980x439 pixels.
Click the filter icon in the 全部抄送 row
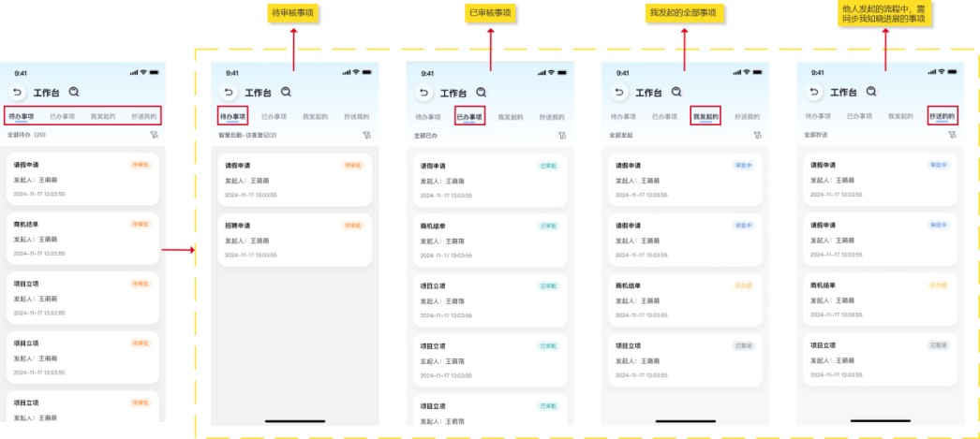pyautogui.click(x=952, y=135)
